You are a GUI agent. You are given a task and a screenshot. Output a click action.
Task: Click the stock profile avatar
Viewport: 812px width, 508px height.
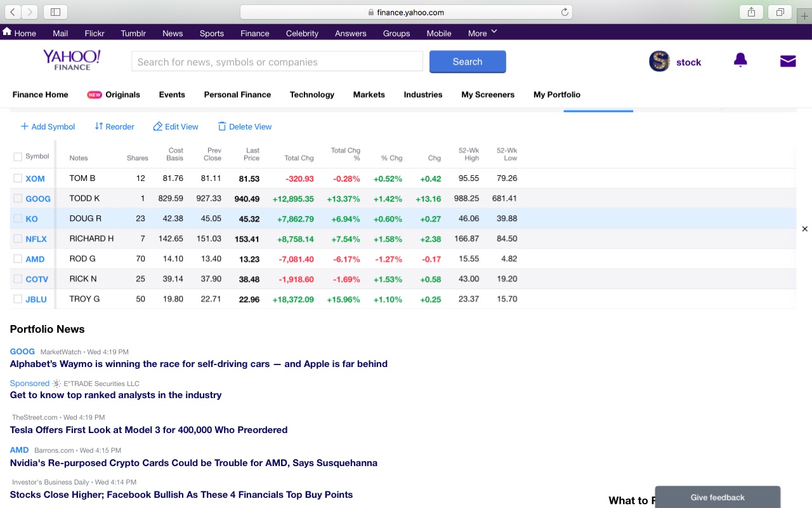[x=659, y=62]
